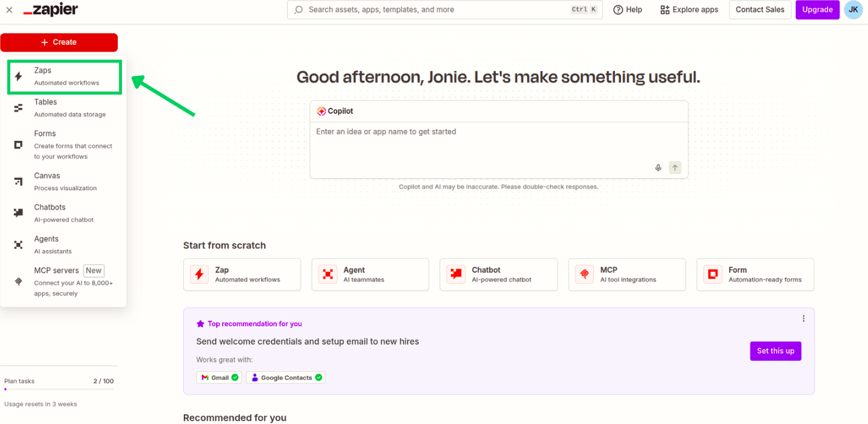Click the search magnifier icon

(x=299, y=10)
